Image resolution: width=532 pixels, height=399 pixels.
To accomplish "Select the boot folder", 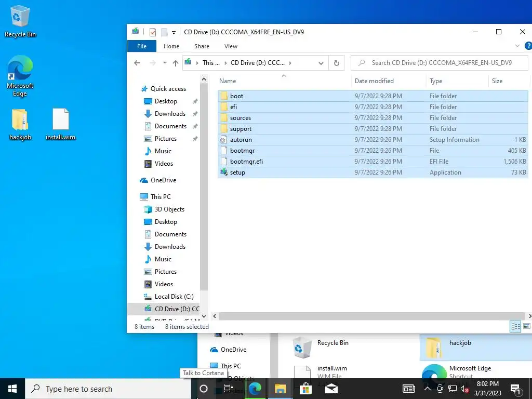I will pyautogui.click(x=373, y=96).
